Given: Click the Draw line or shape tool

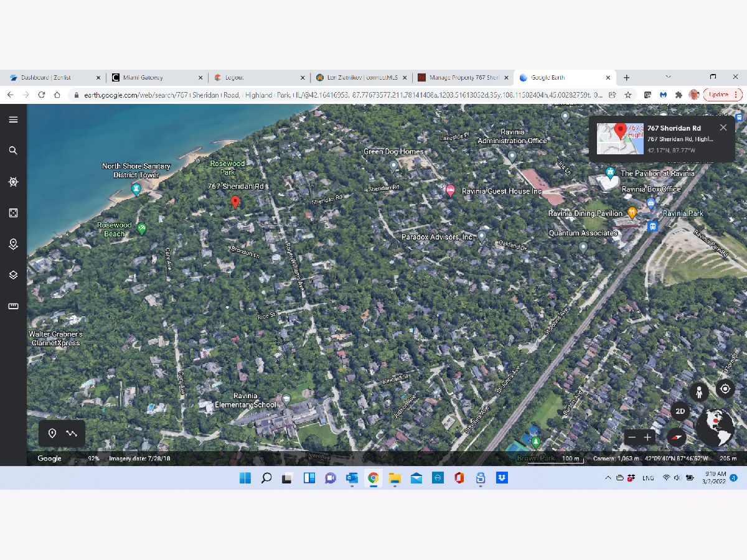Looking at the screenshot, I should 72,434.
